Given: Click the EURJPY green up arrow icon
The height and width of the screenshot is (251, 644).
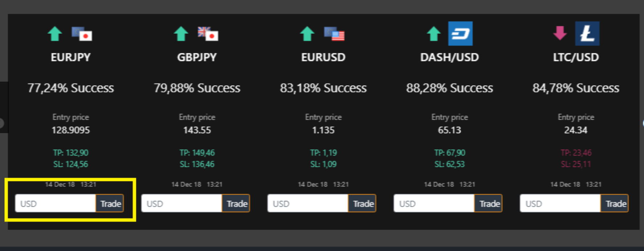Looking at the screenshot, I should point(55,34).
